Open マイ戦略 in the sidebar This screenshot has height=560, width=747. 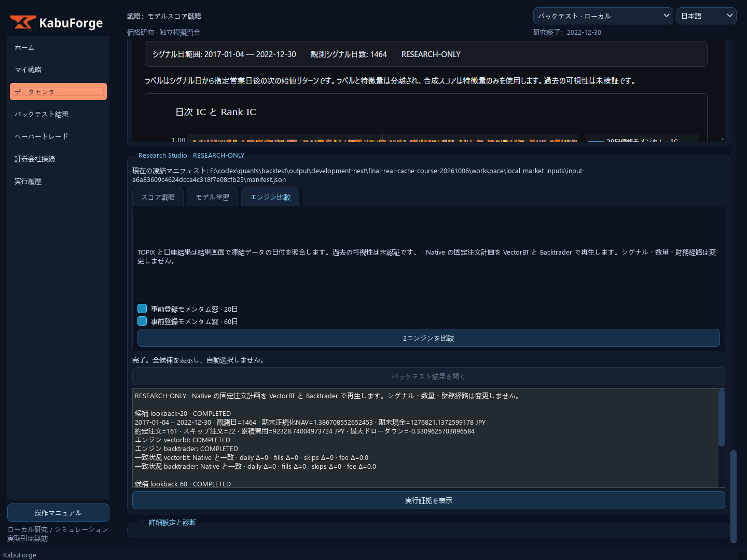coord(58,69)
